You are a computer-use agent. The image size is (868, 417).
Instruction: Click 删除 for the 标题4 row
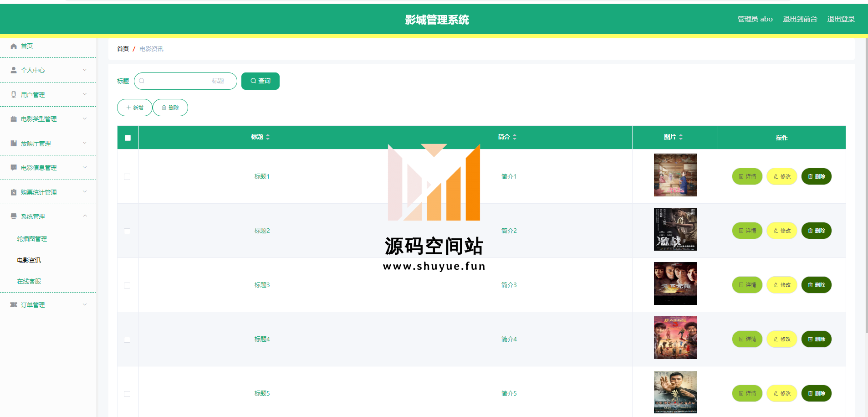coord(817,339)
